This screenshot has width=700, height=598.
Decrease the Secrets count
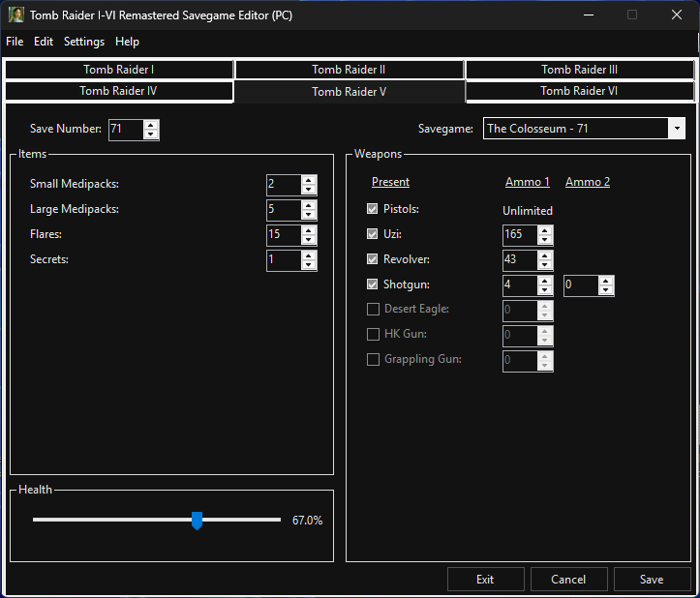[309, 265]
